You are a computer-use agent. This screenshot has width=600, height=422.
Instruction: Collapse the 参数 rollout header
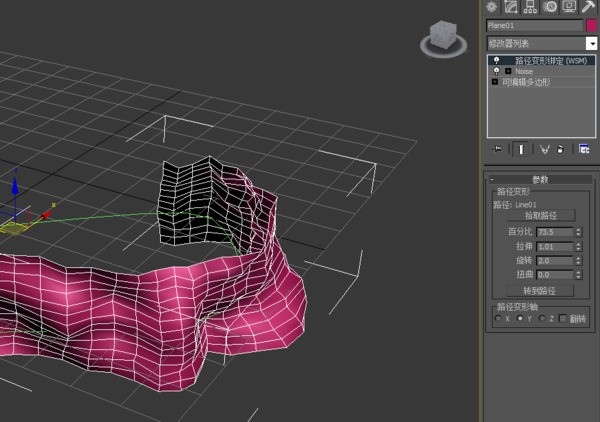pos(540,179)
